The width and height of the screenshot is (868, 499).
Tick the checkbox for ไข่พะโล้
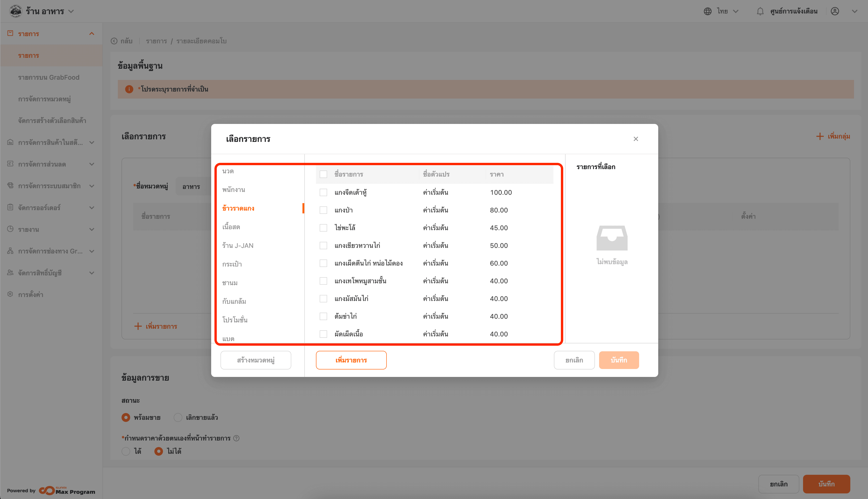click(x=323, y=228)
